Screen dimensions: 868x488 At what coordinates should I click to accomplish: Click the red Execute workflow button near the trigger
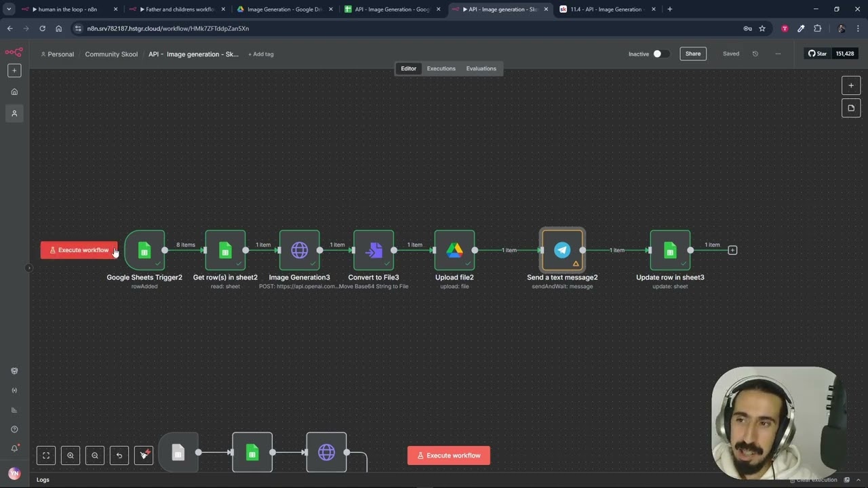click(79, 250)
